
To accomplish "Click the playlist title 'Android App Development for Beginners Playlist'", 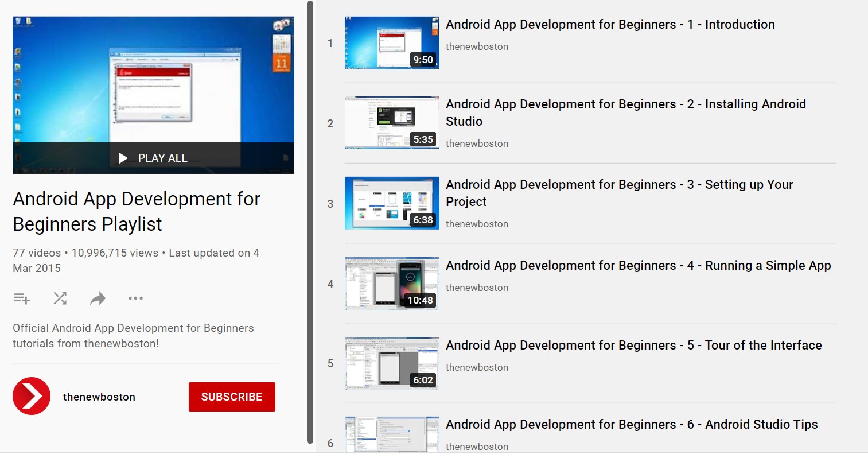I will 137,211.
